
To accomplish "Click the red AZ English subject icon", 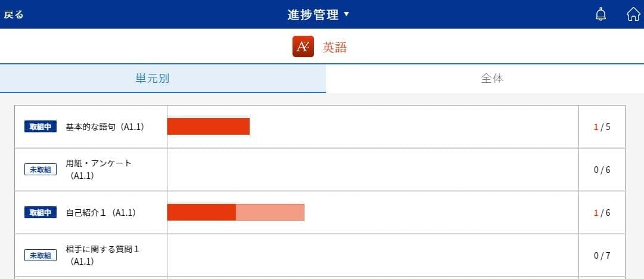I will click(303, 46).
